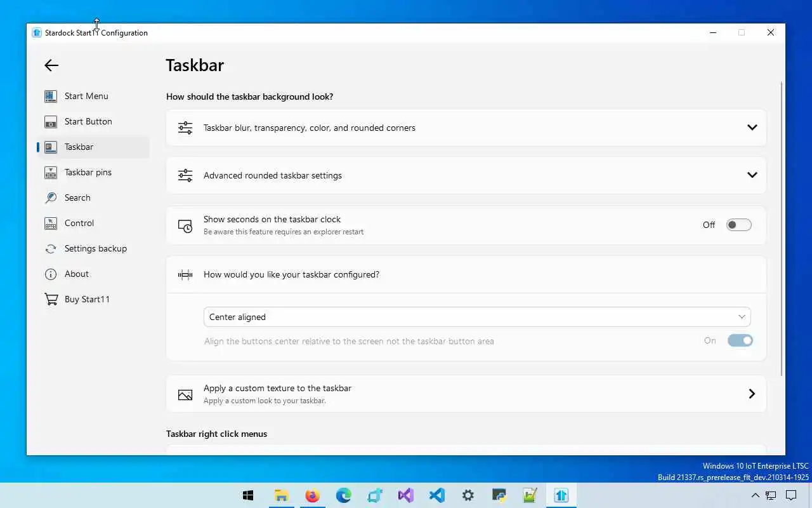Open the Start Menu settings section
Screen dimensions: 812x508
point(93,96)
